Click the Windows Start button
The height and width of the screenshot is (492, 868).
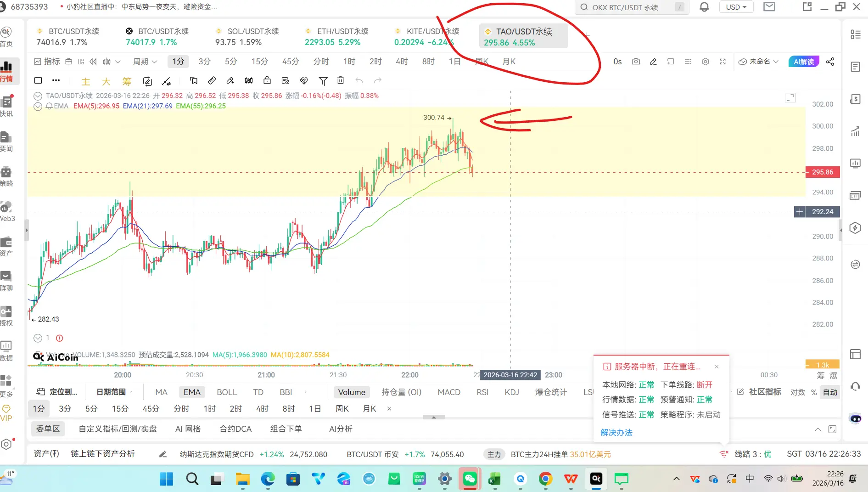pyautogui.click(x=166, y=479)
